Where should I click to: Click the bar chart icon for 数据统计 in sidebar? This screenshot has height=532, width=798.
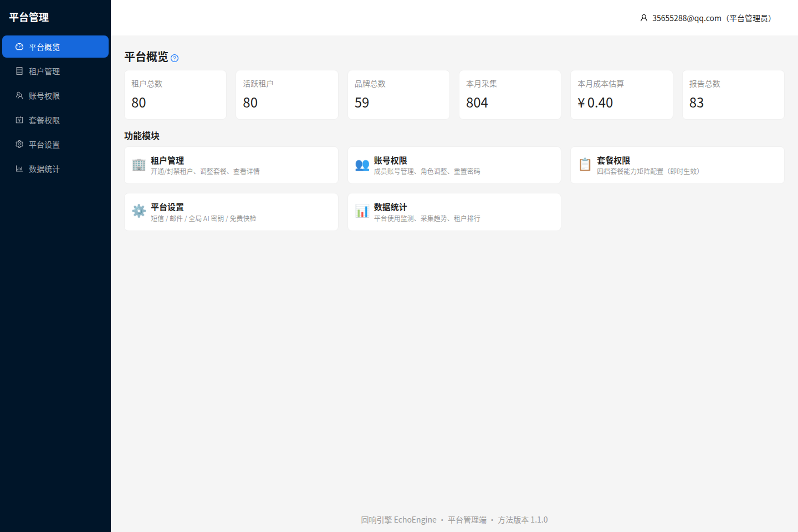(x=19, y=169)
